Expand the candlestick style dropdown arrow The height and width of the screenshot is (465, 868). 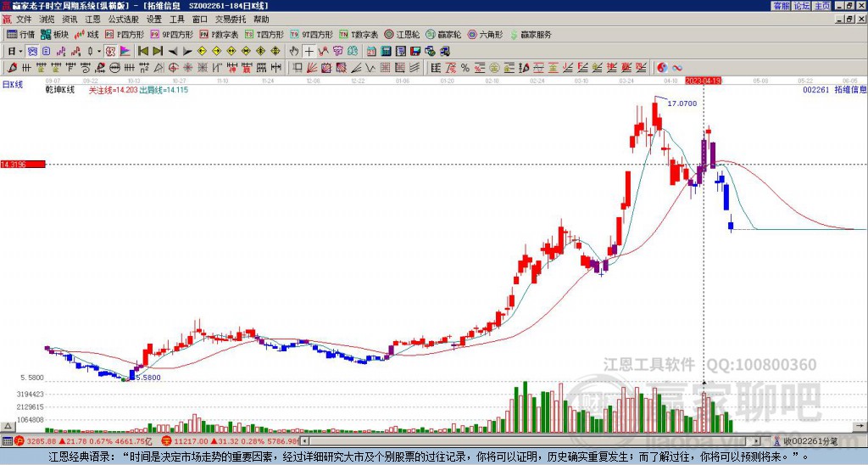click(x=99, y=52)
